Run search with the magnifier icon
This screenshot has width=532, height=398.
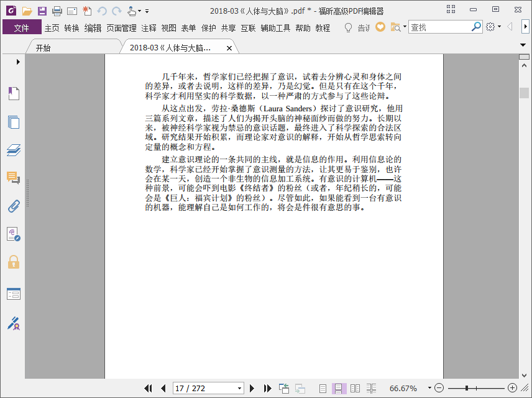[476, 27]
